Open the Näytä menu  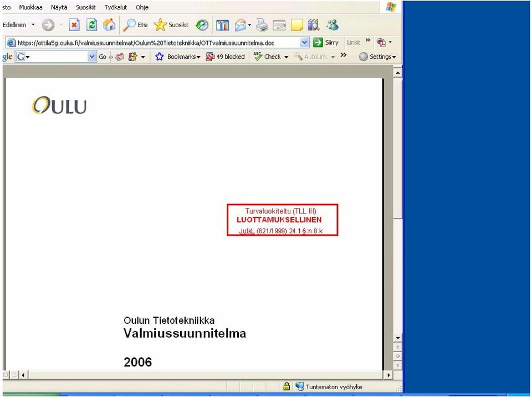pyautogui.click(x=59, y=7)
